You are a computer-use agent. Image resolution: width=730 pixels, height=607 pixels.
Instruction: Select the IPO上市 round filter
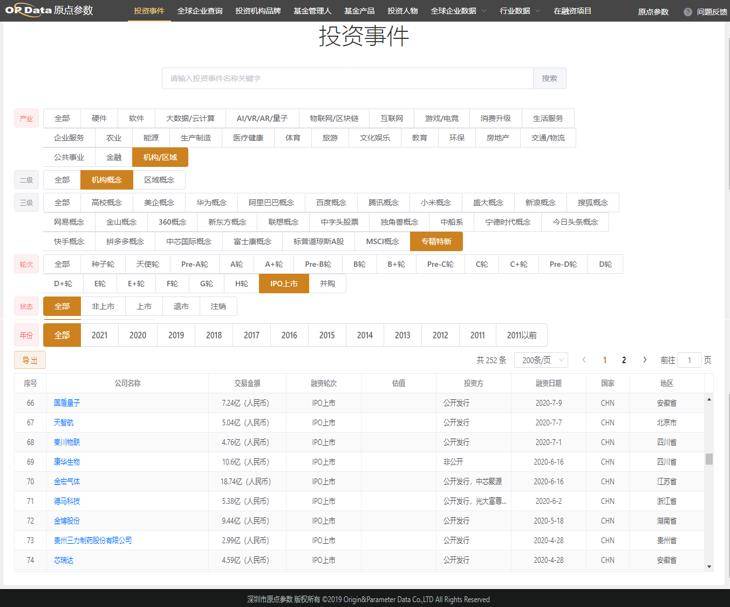tap(282, 283)
